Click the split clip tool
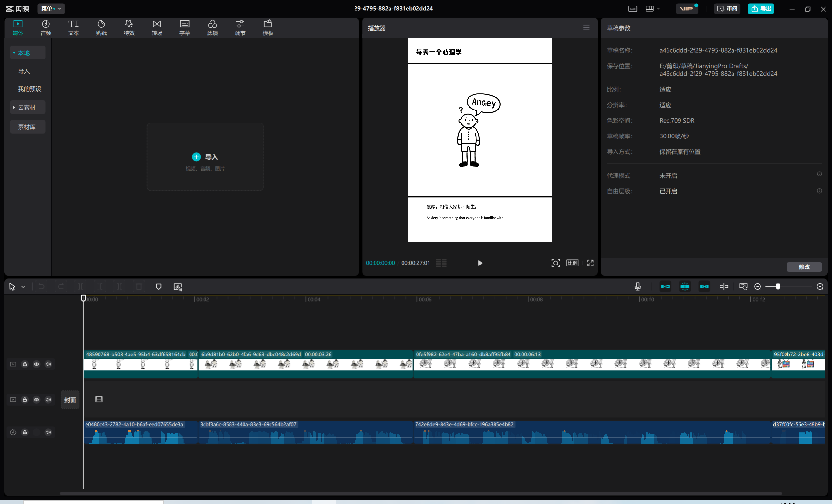 tap(80, 287)
